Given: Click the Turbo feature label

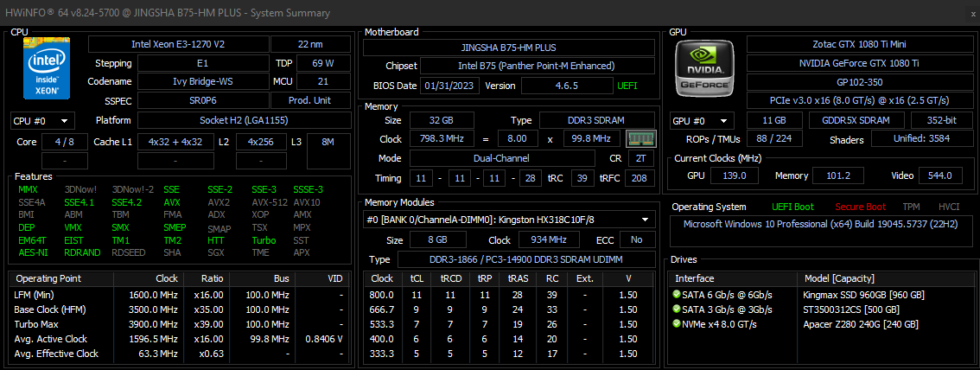Looking at the screenshot, I should coord(264,240).
